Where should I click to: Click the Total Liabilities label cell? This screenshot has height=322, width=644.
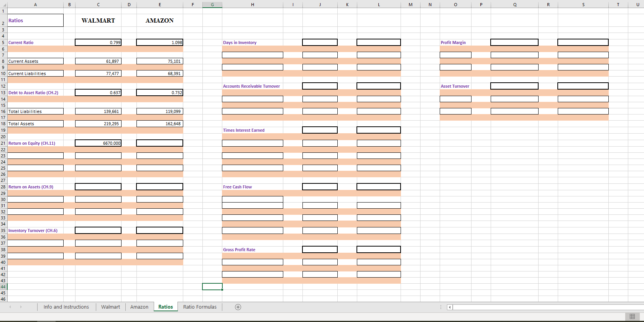(35, 111)
